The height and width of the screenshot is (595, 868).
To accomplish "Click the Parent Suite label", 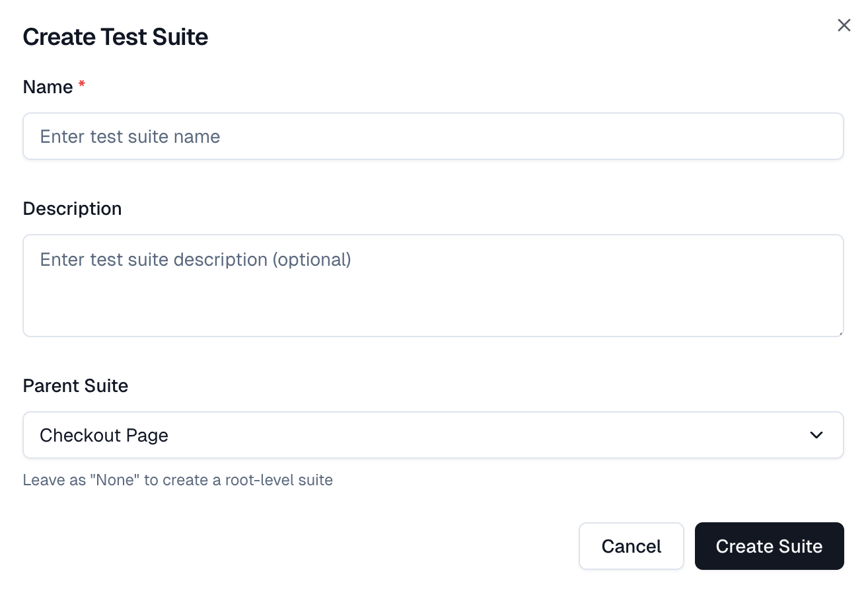I will [75, 385].
